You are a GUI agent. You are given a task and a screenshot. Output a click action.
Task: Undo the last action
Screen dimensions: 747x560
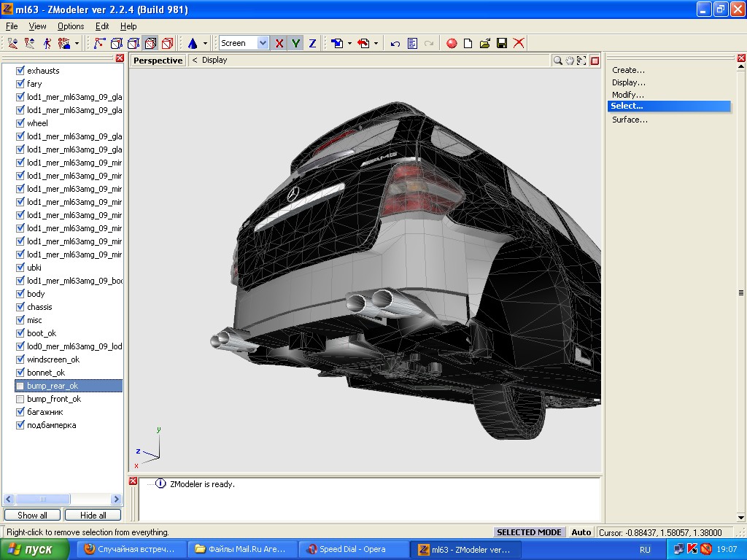point(395,43)
